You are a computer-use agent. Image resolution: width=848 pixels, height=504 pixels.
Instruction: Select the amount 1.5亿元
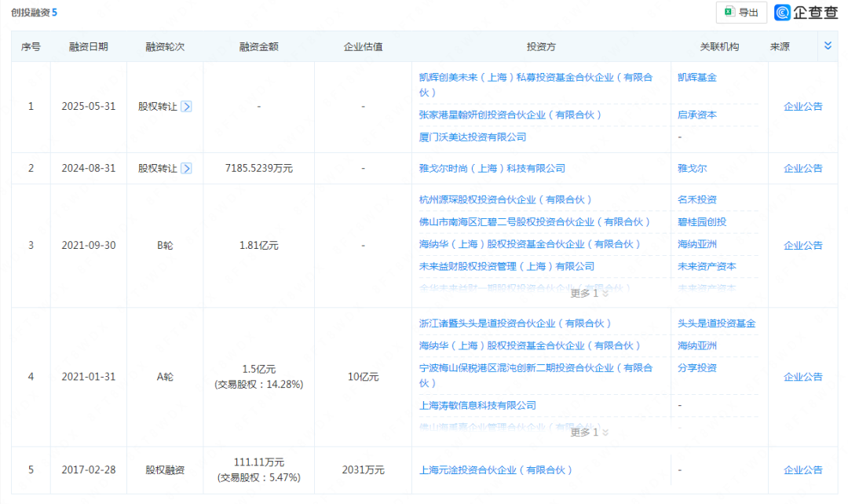tap(258, 369)
